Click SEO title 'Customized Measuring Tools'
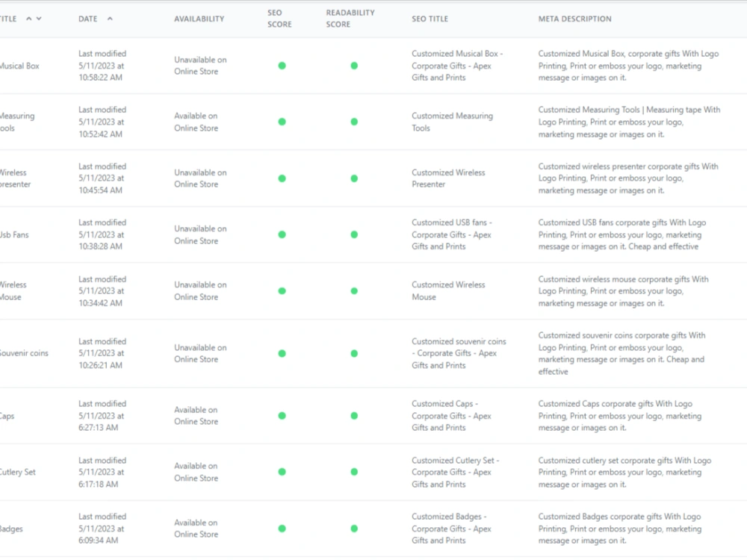The height and width of the screenshot is (560, 747). tap(452, 122)
